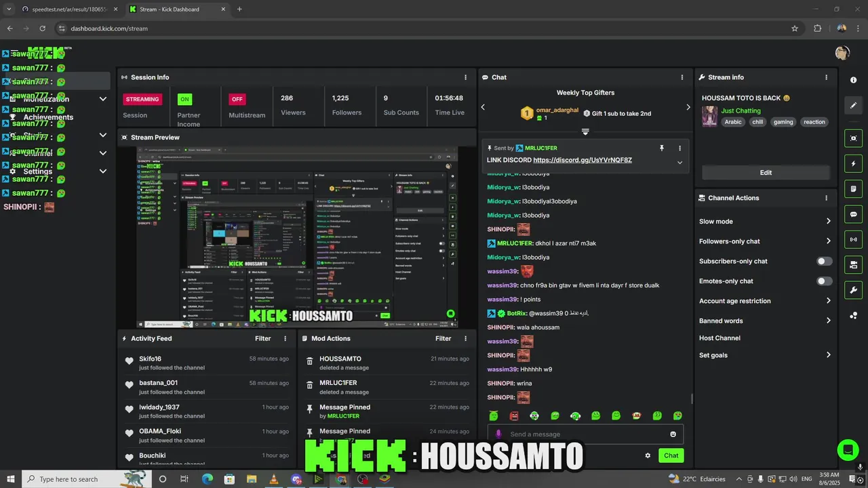Viewport: 868px width, 488px height.
Task: Click the Just Chatting category link
Action: 741,110
